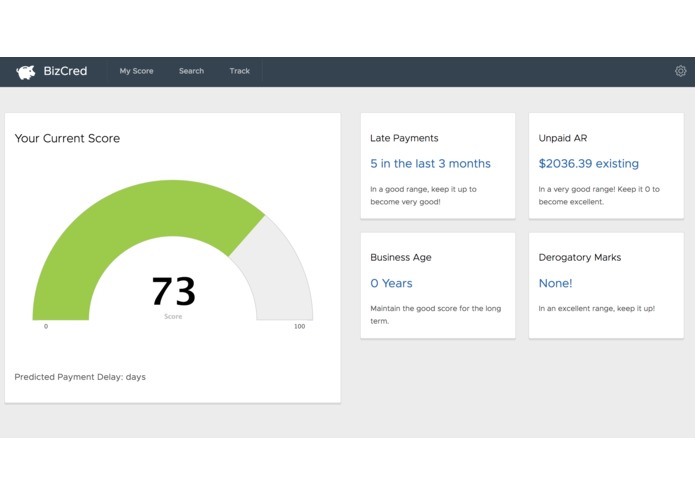Image resolution: width=695 pixels, height=494 pixels.
Task: Click the Late Payments good range description
Action: [x=423, y=195]
